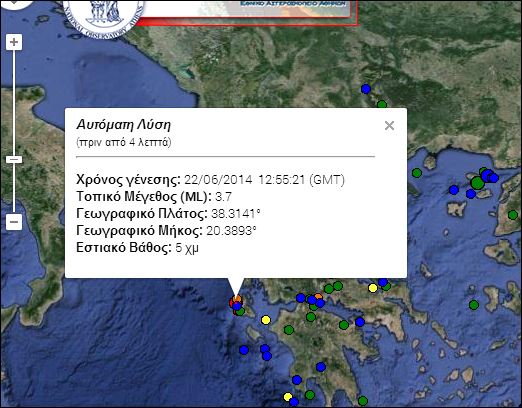Screen dimensions: 522x408
Task: Select the yellow marker near Athens area
Action: (x=373, y=288)
